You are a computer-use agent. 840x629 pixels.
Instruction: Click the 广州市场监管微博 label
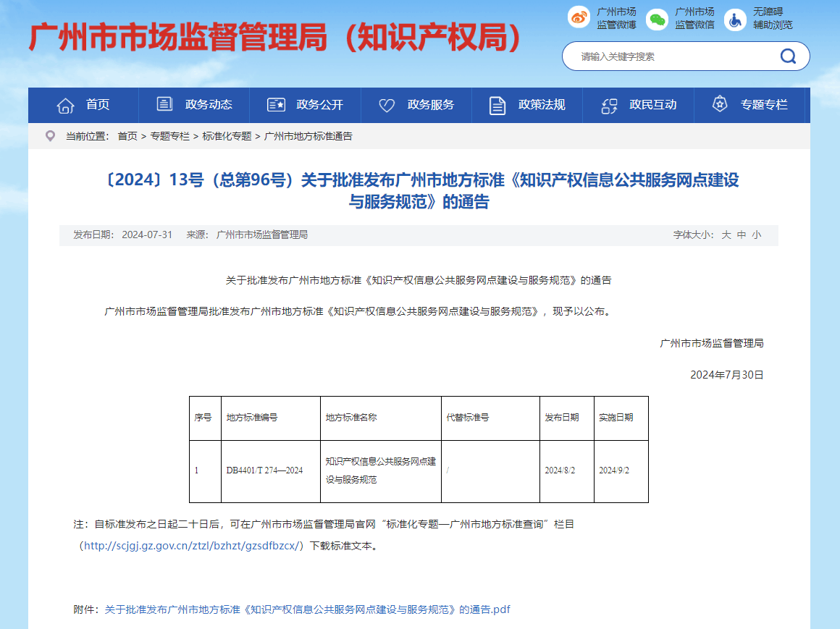click(x=617, y=18)
